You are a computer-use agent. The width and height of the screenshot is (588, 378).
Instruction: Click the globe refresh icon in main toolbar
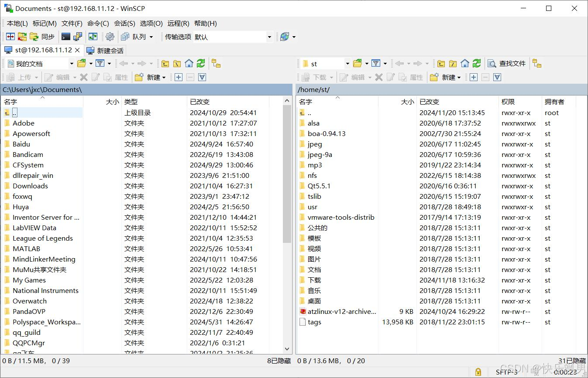pos(285,37)
